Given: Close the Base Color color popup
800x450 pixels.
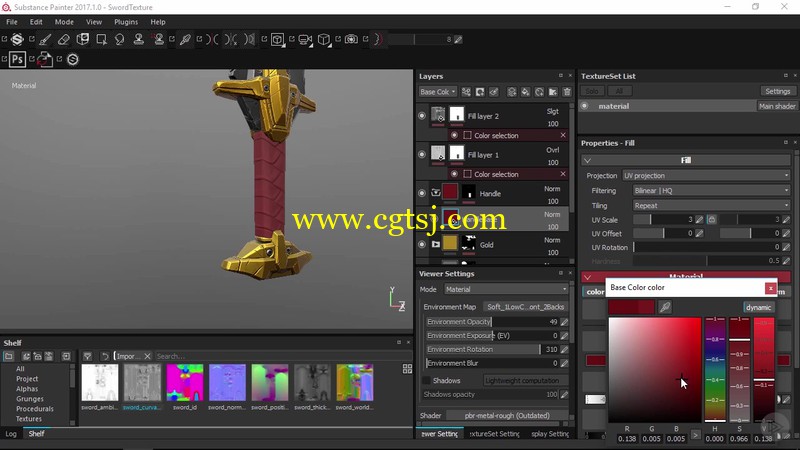Looking at the screenshot, I should pos(770,288).
